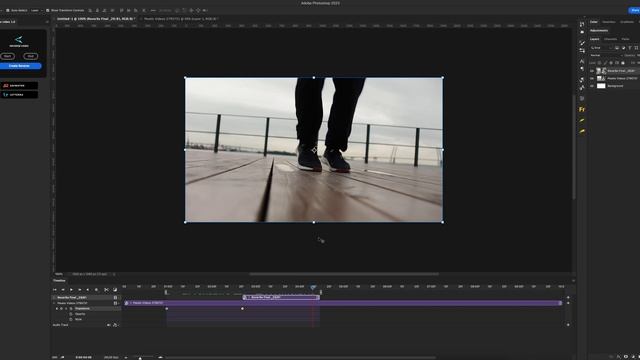The width and height of the screenshot is (640, 360).
Task: Add audio via music note icon
Action: (x=115, y=325)
